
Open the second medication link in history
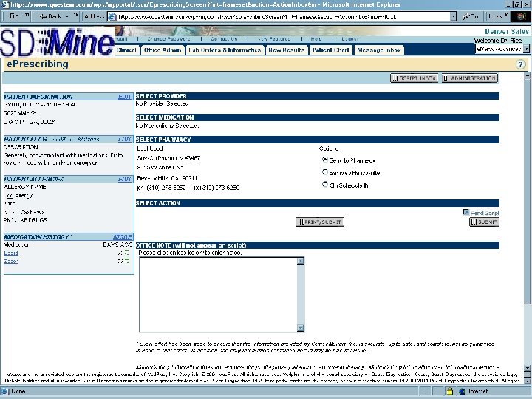(10, 262)
